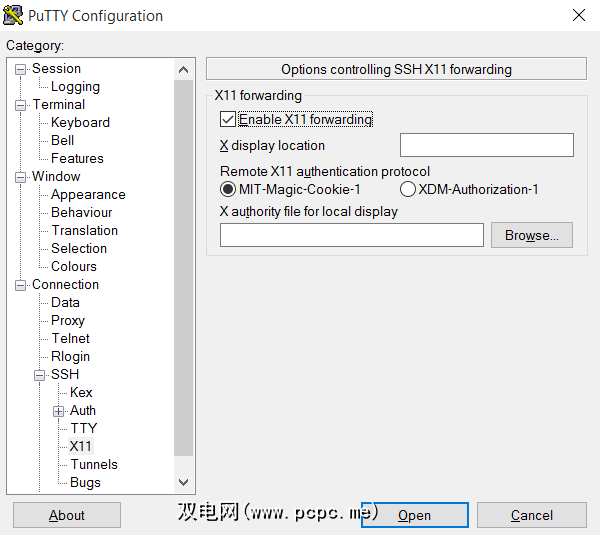Click the Cancel button
The image size is (600, 535).
532,515
